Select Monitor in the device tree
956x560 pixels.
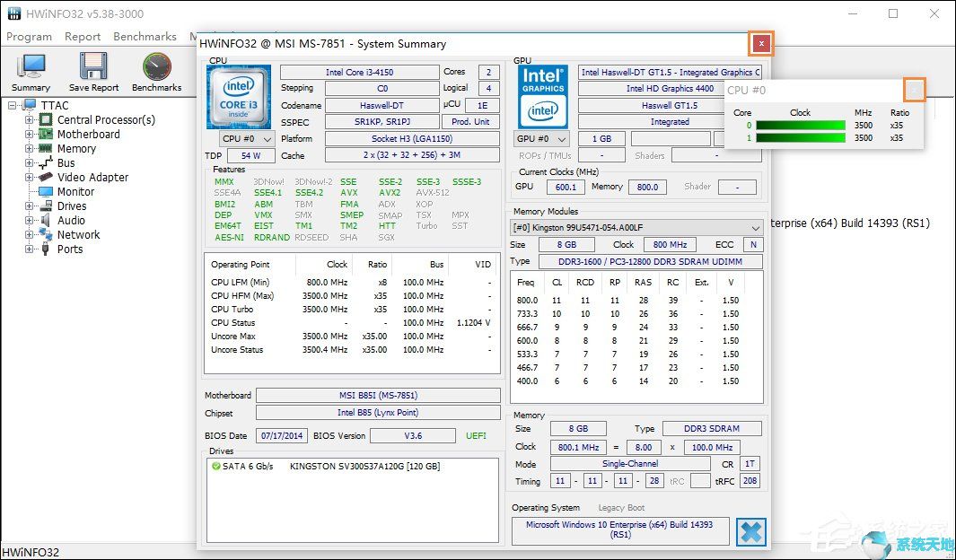point(75,191)
